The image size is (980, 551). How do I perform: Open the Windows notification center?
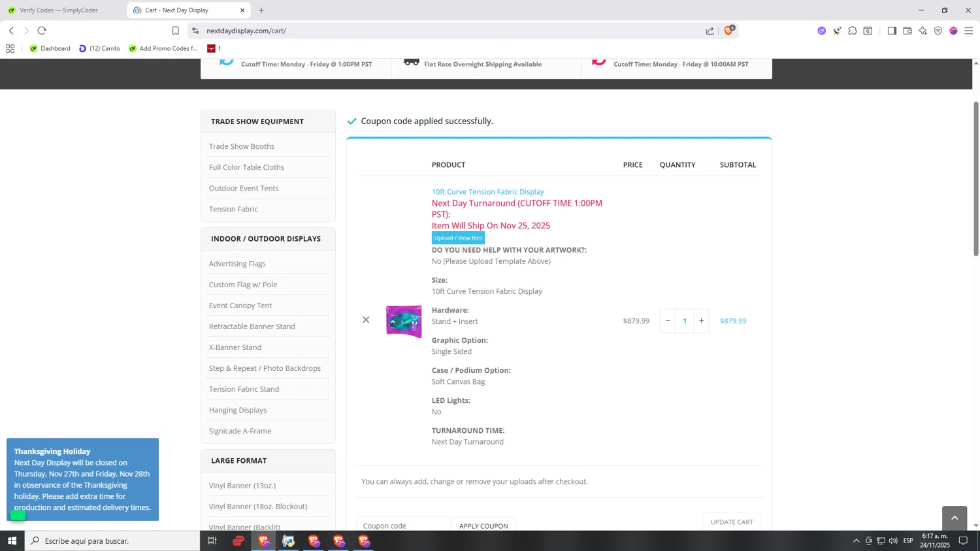(x=963, y=541)
